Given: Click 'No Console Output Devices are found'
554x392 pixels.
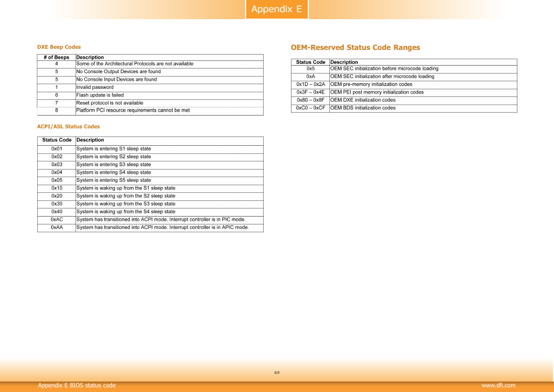Looking at the screenshot, I should click(x=118, y=71).
